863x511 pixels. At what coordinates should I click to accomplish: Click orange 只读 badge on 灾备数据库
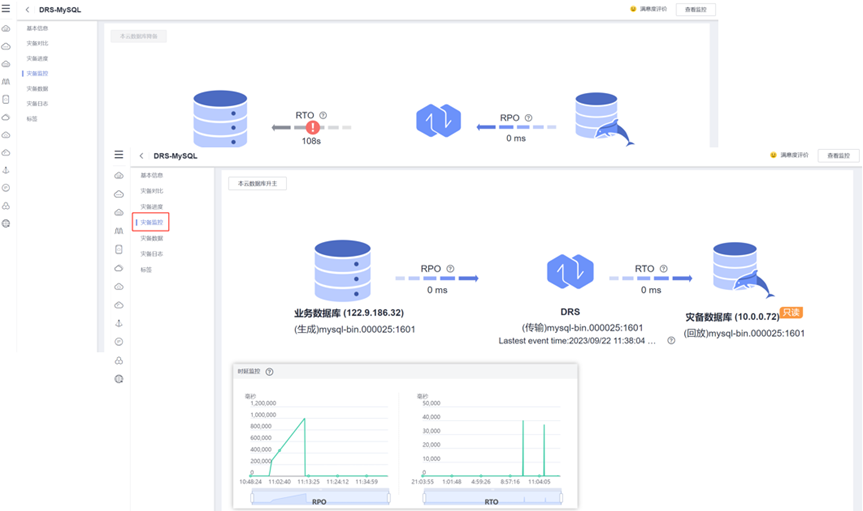(791, 313)
